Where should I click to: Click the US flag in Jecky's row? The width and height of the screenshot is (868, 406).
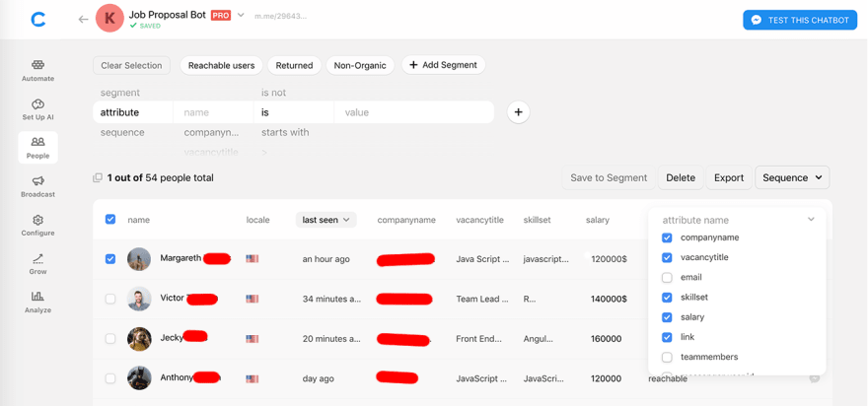coord(253,339)
